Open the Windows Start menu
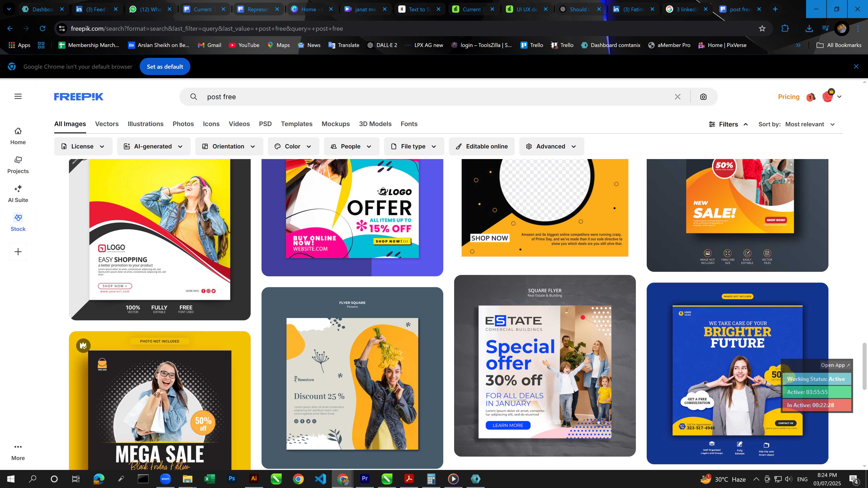Image resolution: width=868 pixels, height=488 pixels. (x=10, y=479)
